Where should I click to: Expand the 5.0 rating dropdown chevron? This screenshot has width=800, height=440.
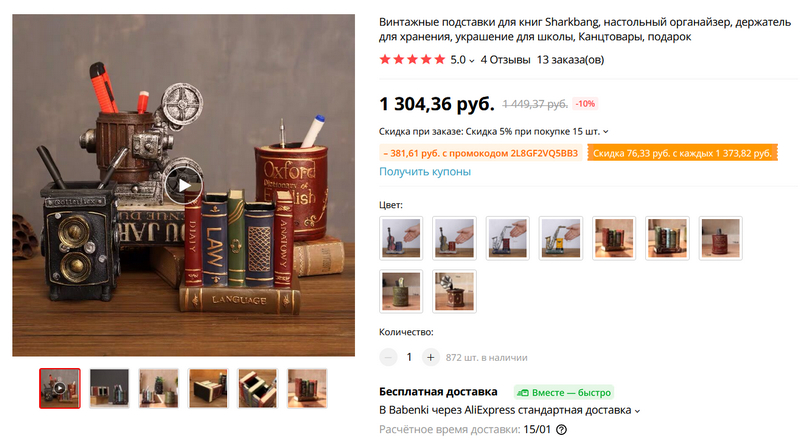(x=472, y=61)
